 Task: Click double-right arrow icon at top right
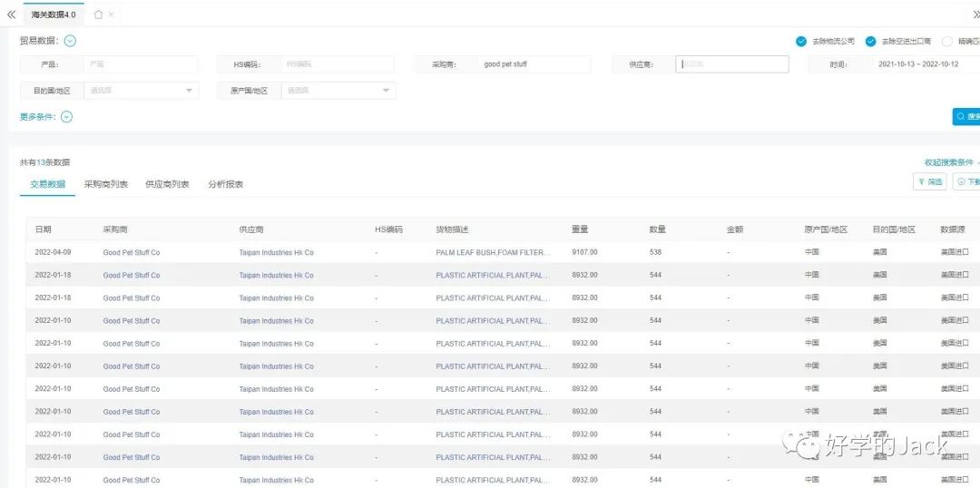tap(975, 15)
